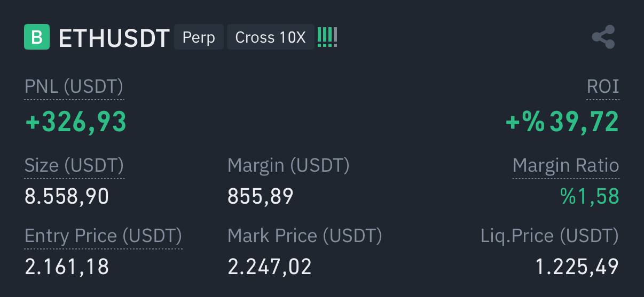Click the green B buy badge
Viewport: 644px width, 297px height.
[x=37, y=37]
